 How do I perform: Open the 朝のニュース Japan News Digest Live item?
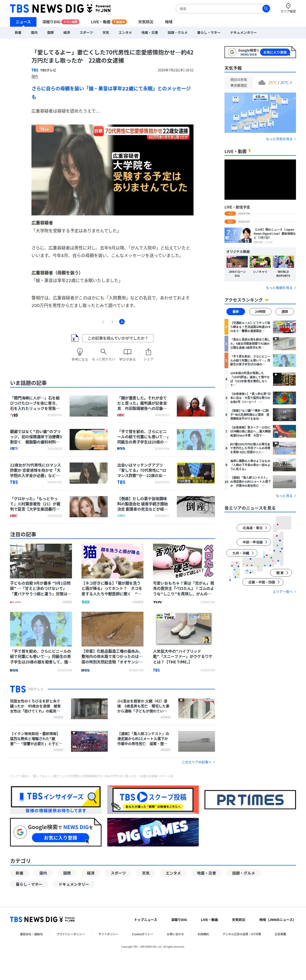click(260, 235)
